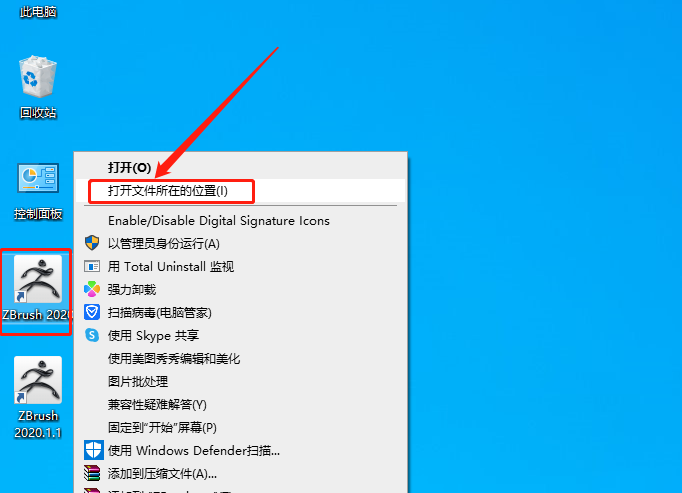Choose 兼容性疑难解答(Y) menu item
This screenshot has height=493, width=682.
coord(241,405)
